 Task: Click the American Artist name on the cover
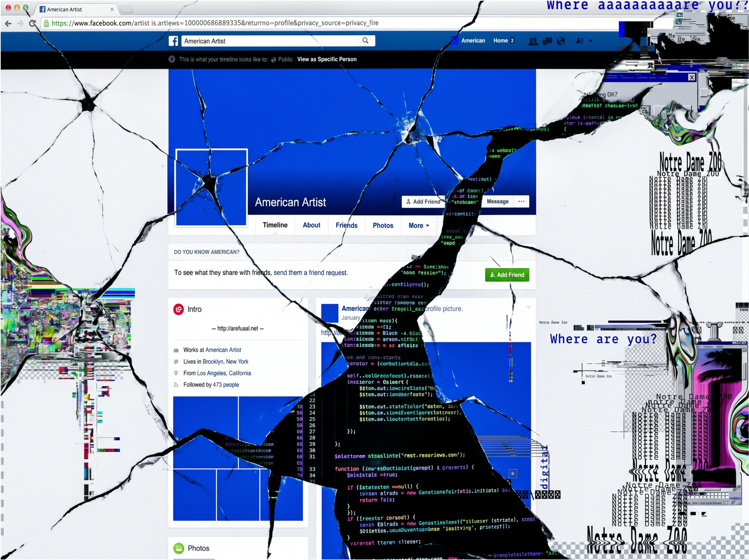[x=290, y=202]
